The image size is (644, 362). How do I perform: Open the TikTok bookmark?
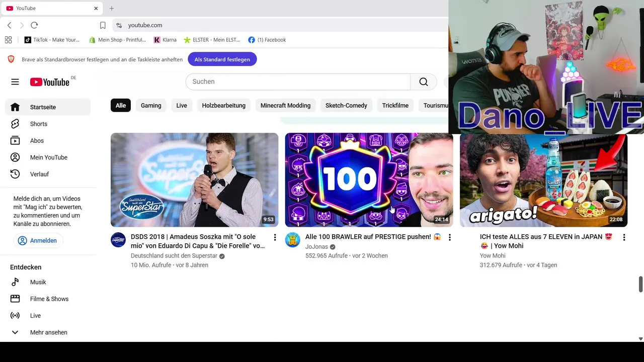tap(52, 40)
